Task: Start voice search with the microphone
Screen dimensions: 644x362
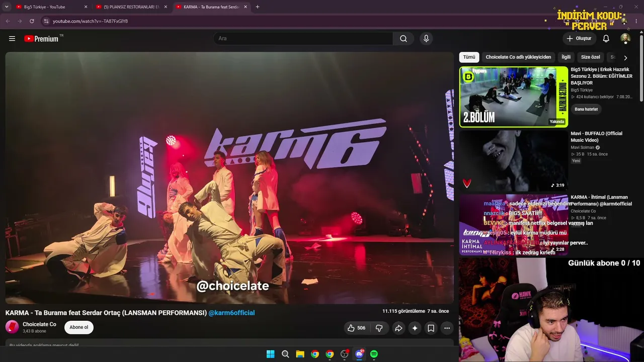Action: coord(426,39)
